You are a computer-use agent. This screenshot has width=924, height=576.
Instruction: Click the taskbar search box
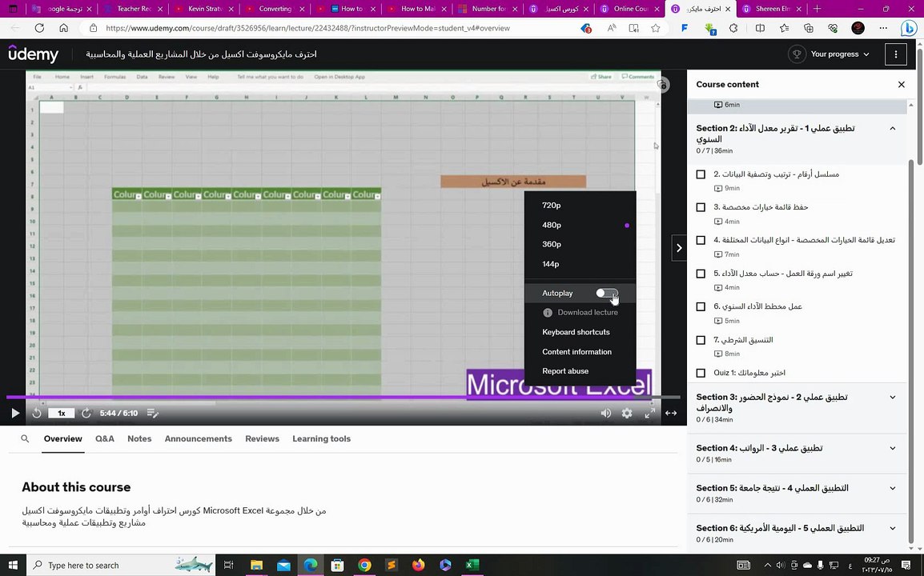(x=121, y=566)
